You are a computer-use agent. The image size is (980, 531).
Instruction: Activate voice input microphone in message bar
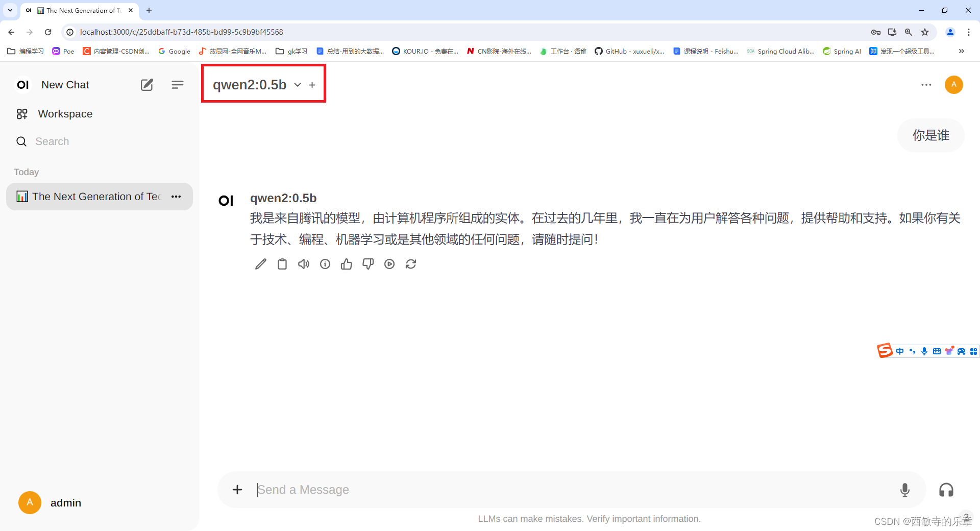[x=904, y=489]
